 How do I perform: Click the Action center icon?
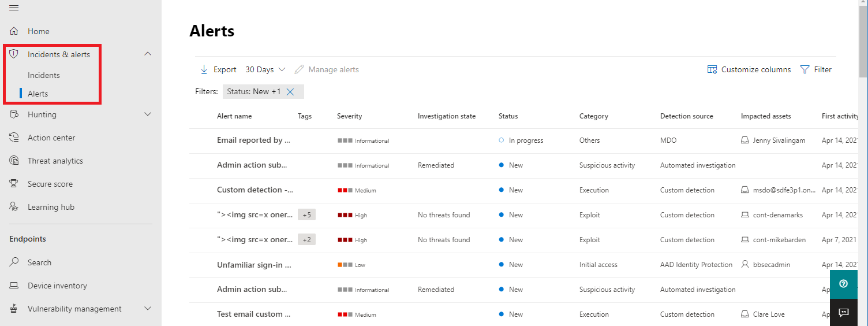pos(14,138)
